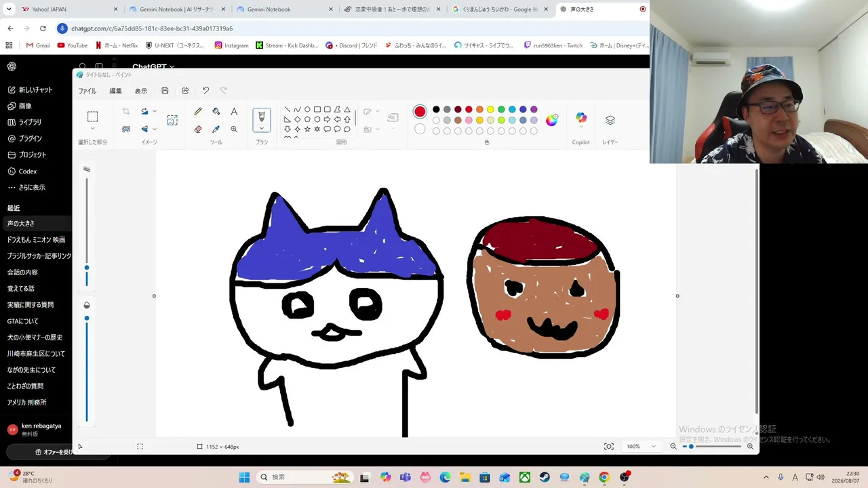Select Color 2 secondary white circle
Image resolution: width=868 pixels, height=488 pixels.
420,129
